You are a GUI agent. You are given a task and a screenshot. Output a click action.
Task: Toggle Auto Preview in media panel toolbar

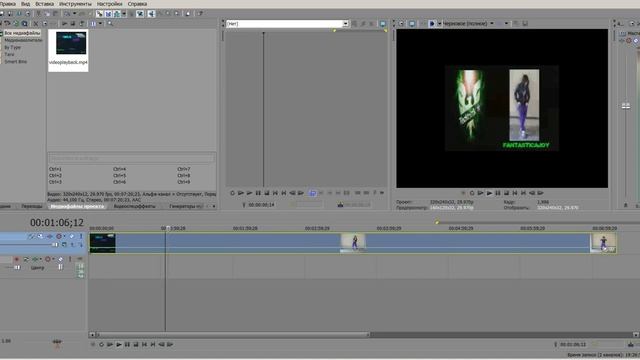tap(82, 24)
